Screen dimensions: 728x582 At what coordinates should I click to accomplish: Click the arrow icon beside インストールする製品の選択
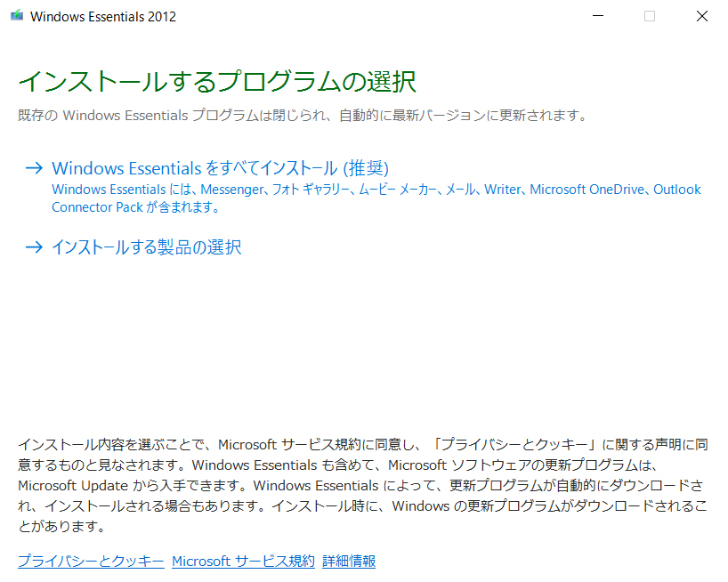pyautogui.click(x=34, y=247)
